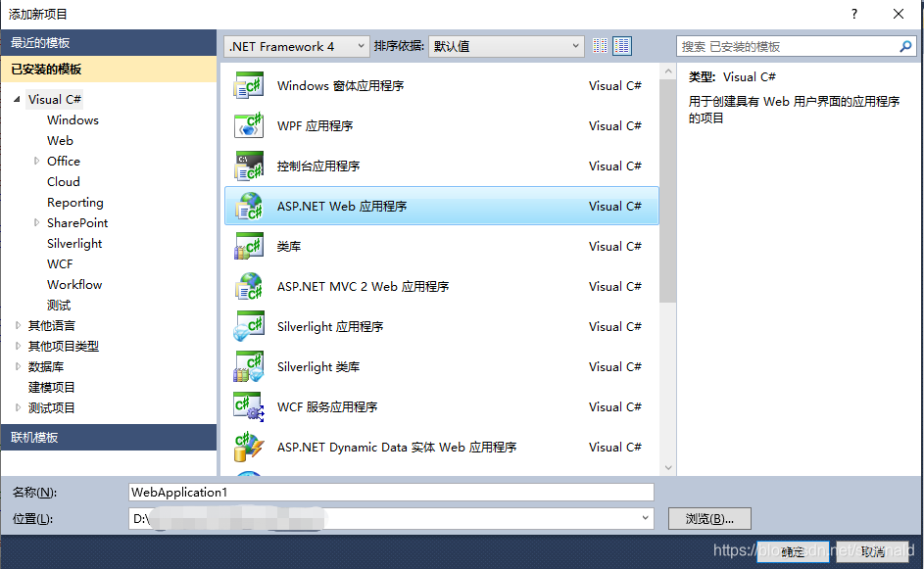The image size is (924, 569).
Task: Select Windows under Visual C#
Action: click(x=73, y=120)
